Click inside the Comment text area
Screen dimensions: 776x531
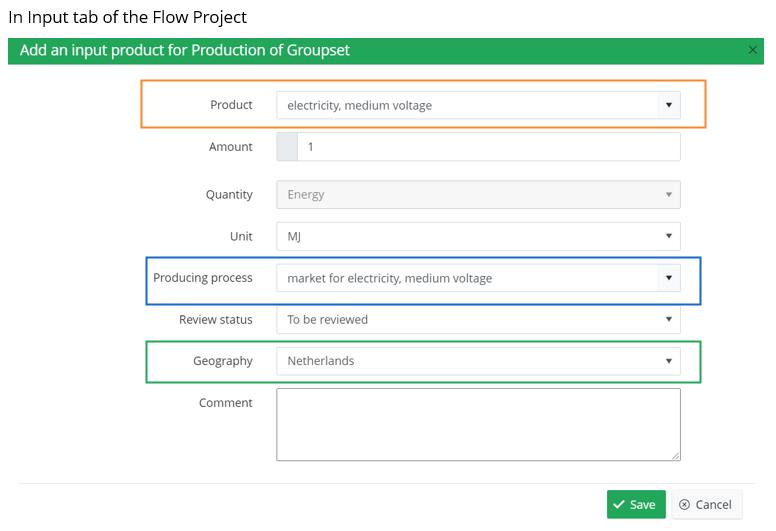tap(478, 425)
